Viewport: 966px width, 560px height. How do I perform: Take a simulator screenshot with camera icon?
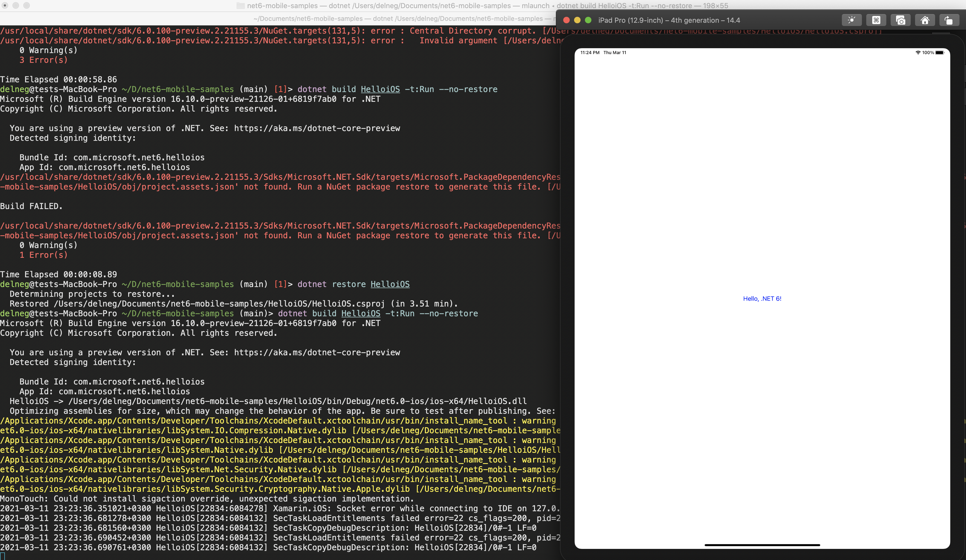[900, 20]
